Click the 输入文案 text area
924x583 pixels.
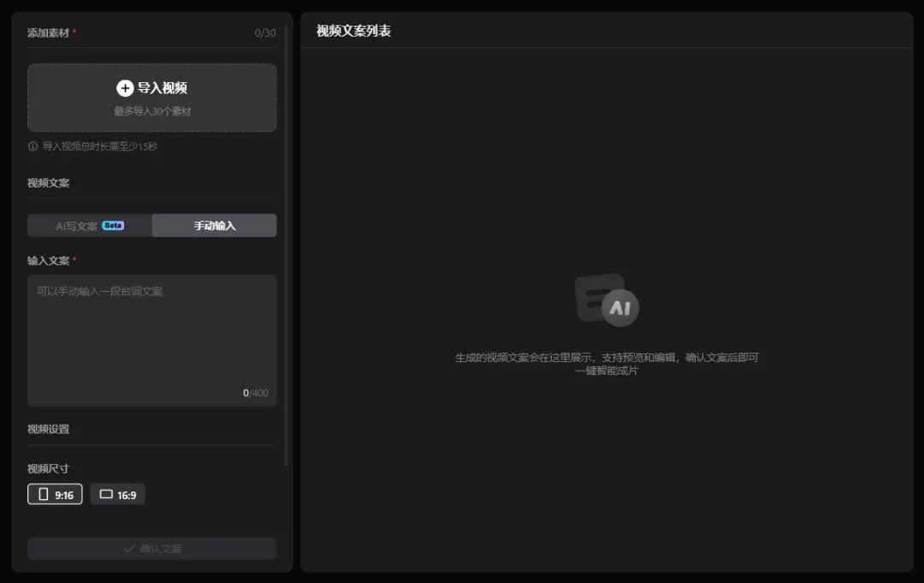(x=152, y=340)
